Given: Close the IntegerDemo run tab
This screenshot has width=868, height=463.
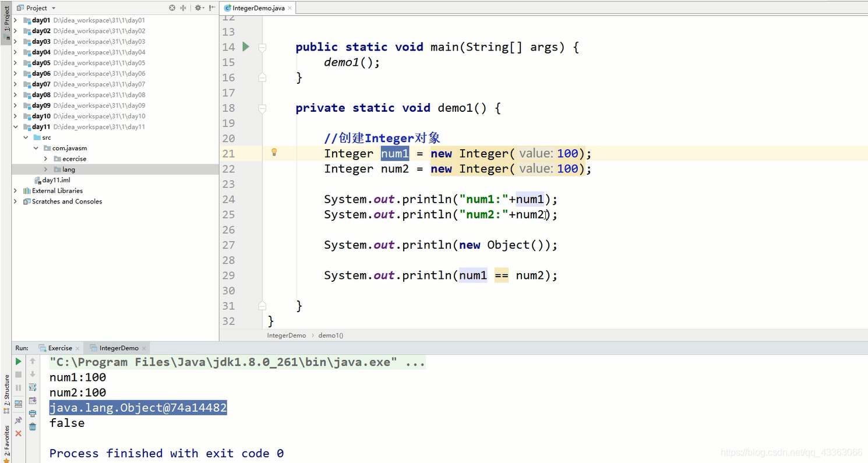Looking at the screenshot, I should pos(144,348).
